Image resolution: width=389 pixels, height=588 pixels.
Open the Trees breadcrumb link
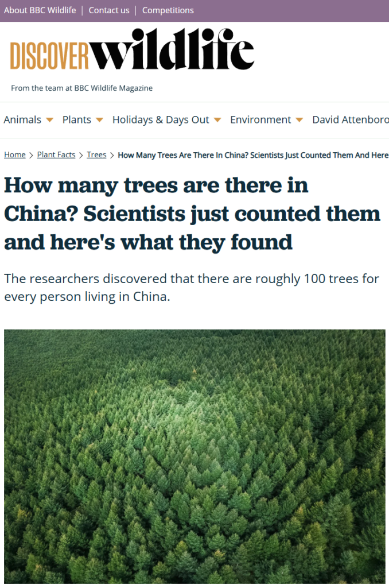coord(96,155)
